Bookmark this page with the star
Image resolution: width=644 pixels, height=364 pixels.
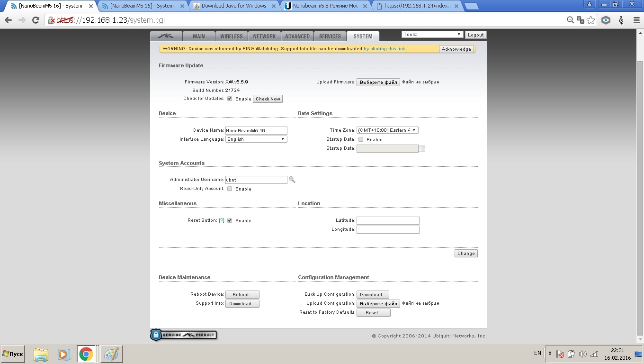(590, 20)
